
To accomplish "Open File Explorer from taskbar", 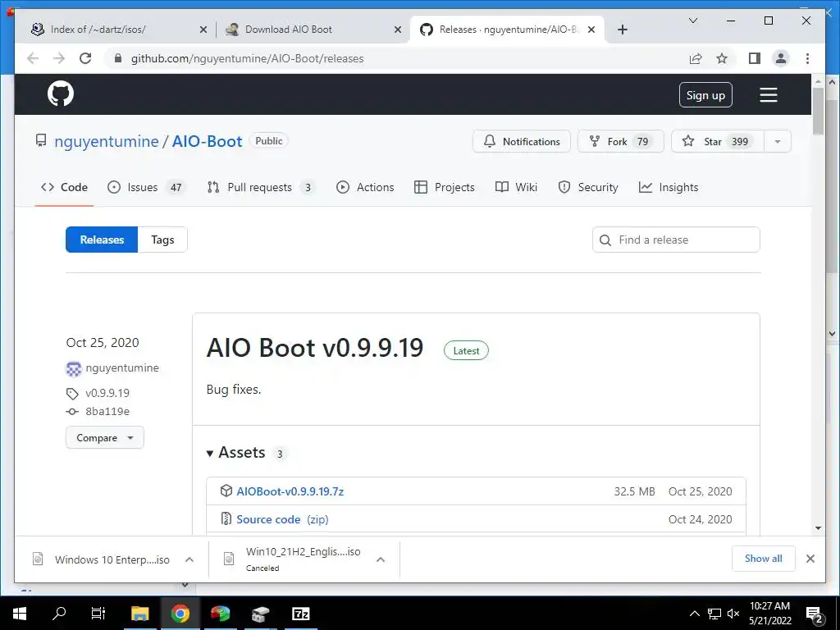I will (139, 614).
